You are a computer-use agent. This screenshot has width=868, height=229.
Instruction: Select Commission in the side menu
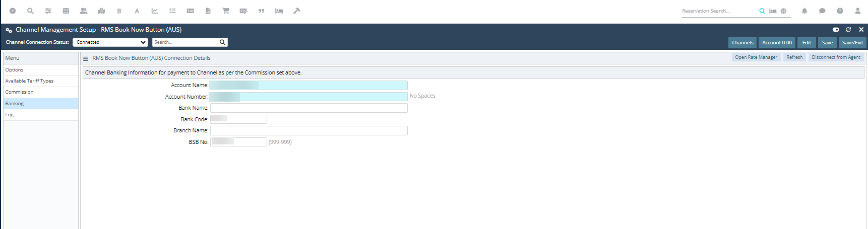(x=20, y=92)
